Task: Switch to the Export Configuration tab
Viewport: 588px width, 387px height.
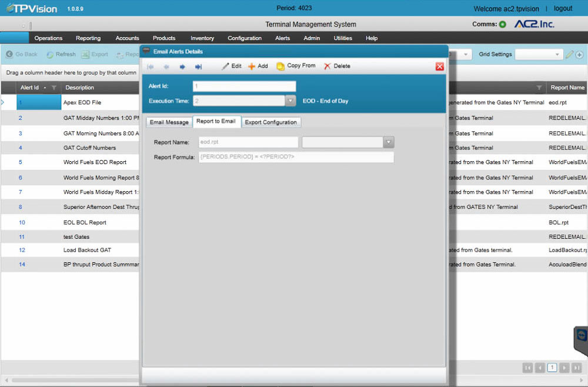Action: [x=271, y=122]
